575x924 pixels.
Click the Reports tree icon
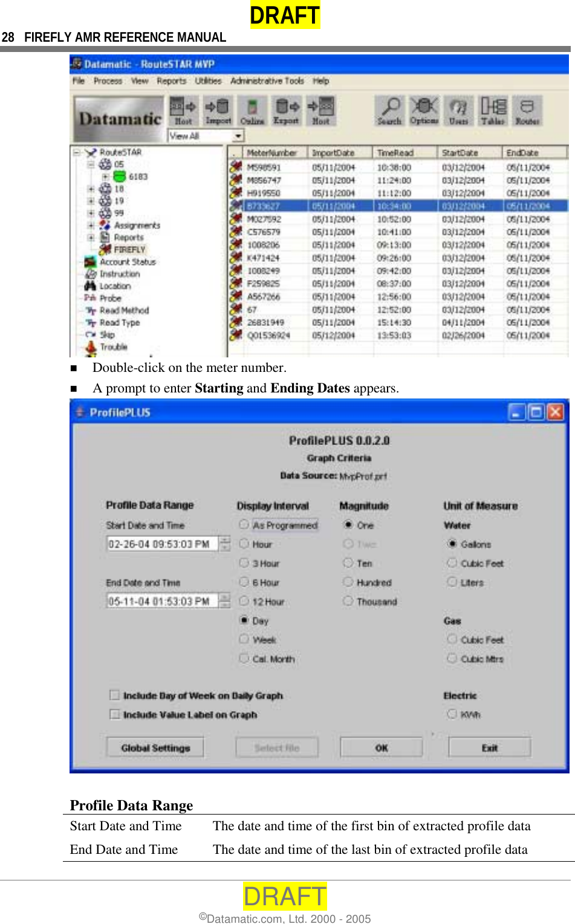105,237
